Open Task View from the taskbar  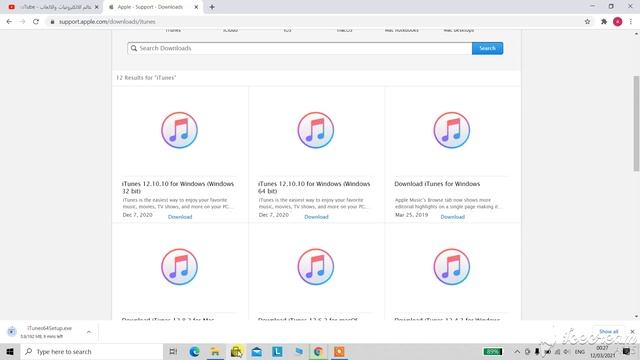(x=173, y=351)
